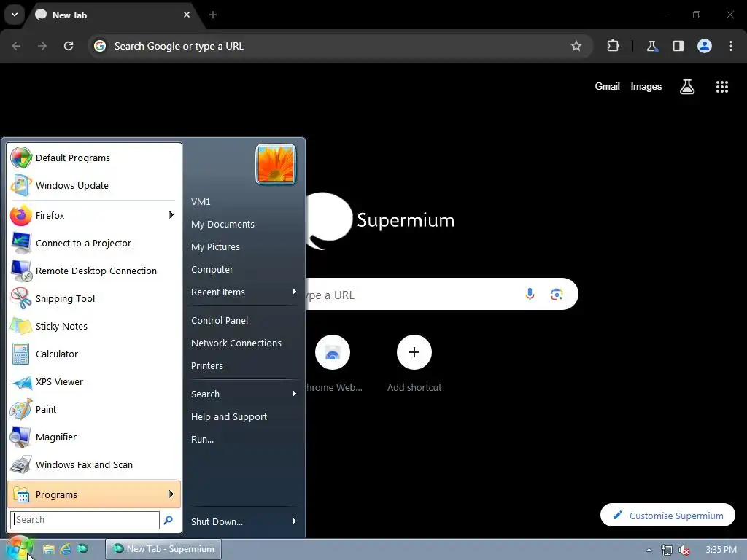Click the Start menu search magnifier icon
747x560 pixels.
coord(169,520)
